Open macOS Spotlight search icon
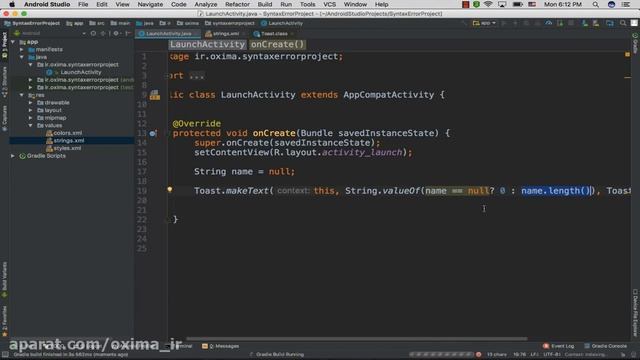This screenshot has width=640, height=360. click(x=596, y=4)
